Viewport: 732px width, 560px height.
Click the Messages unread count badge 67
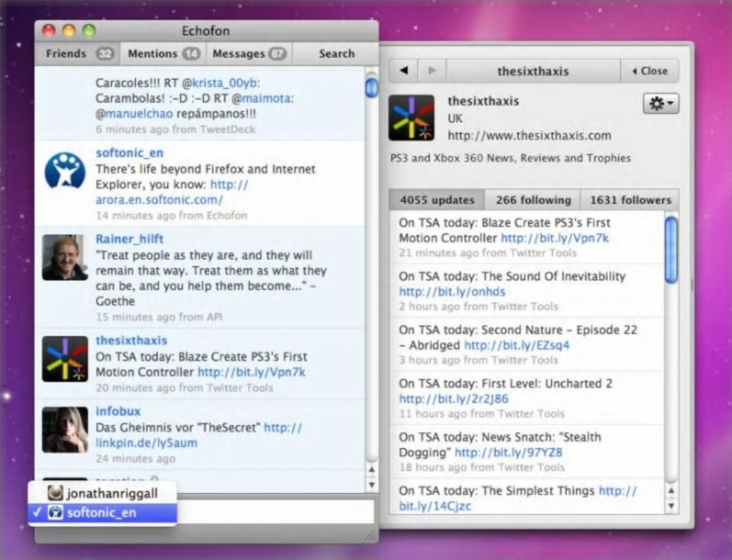pos(277,54)
